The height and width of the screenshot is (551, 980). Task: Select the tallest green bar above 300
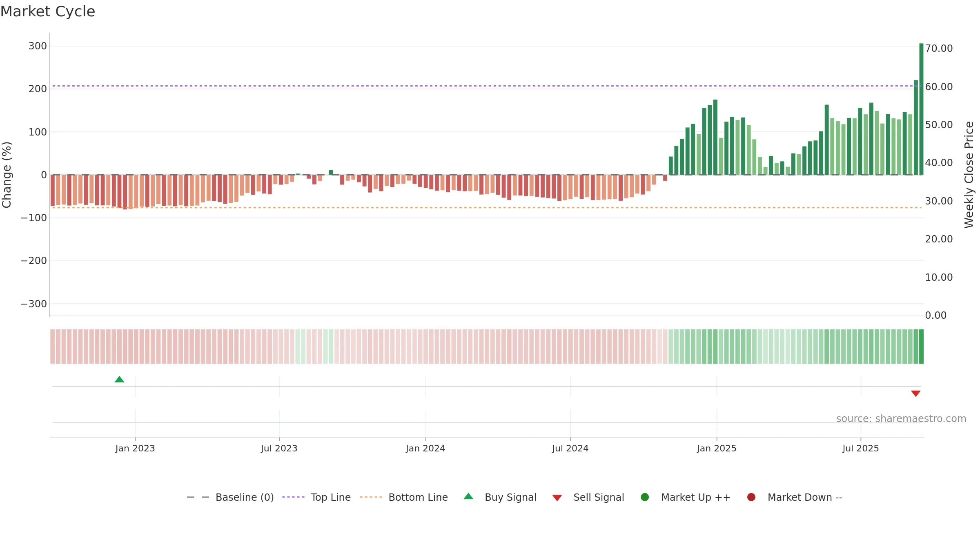[x=921, y=109]
